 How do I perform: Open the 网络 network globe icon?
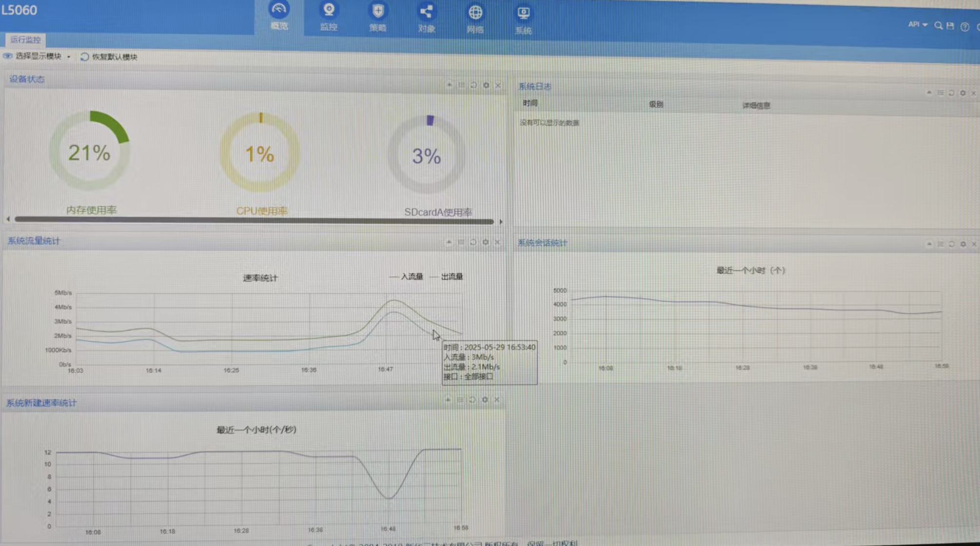[475, 13]
